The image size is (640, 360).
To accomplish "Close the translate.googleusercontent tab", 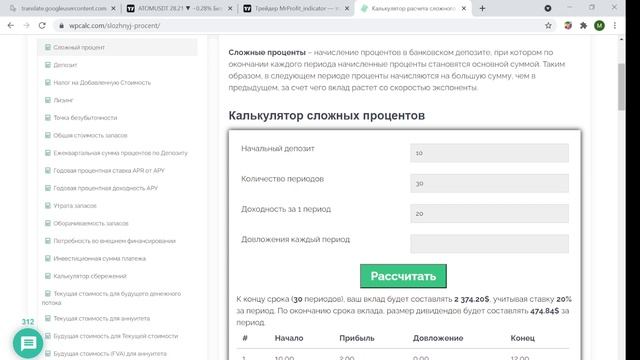I will [113, 8].
